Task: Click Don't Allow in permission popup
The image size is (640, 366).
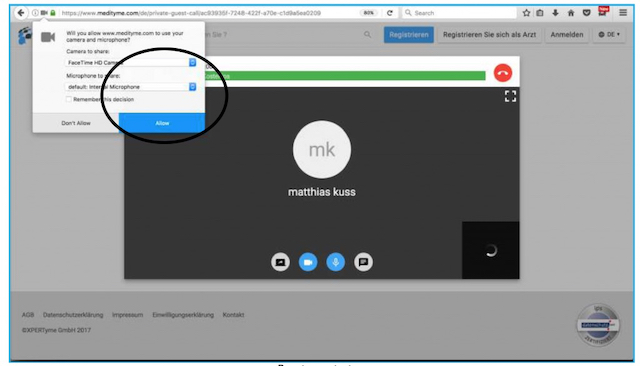Action: click(76, 123)
